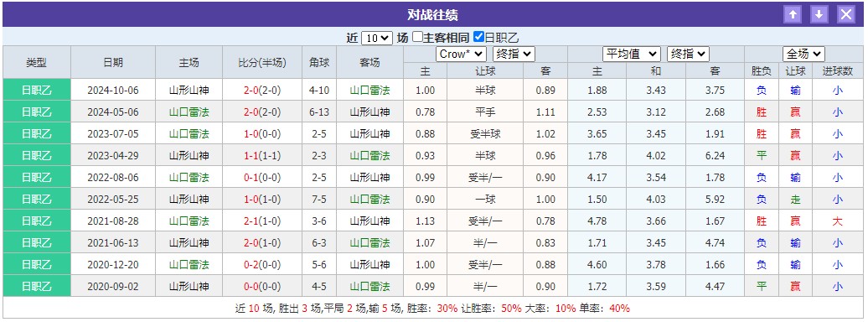Click handicap 平手 in 2024-05-06 row

pyautogui.click(x=485, y=112)
